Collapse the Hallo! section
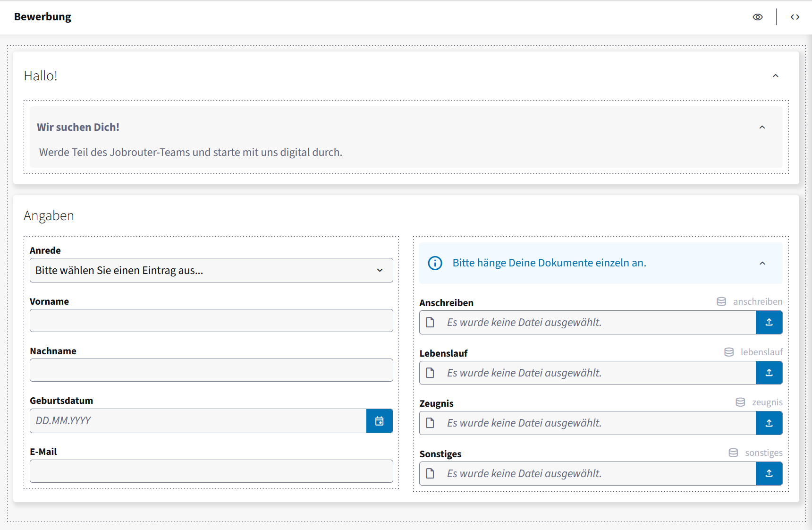The height and width of the screenshot is (530, 812). click(x=775, y=76)
